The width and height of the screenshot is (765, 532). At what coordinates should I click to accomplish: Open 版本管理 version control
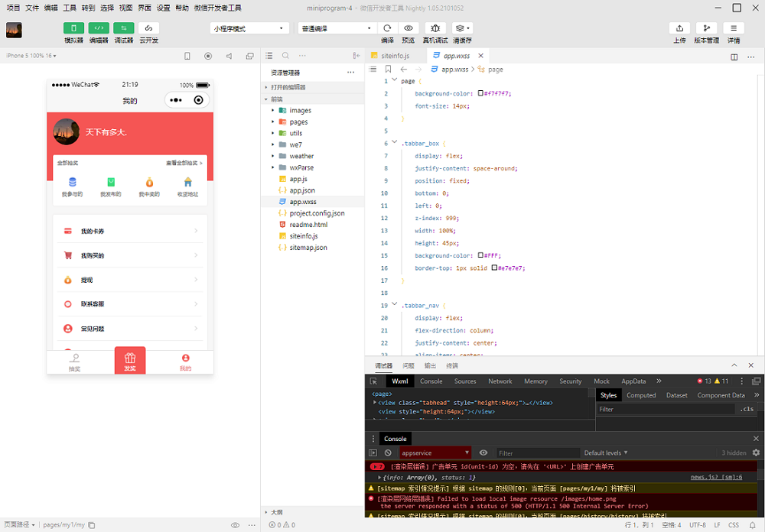pyautogui.click(x=706, y=28)
